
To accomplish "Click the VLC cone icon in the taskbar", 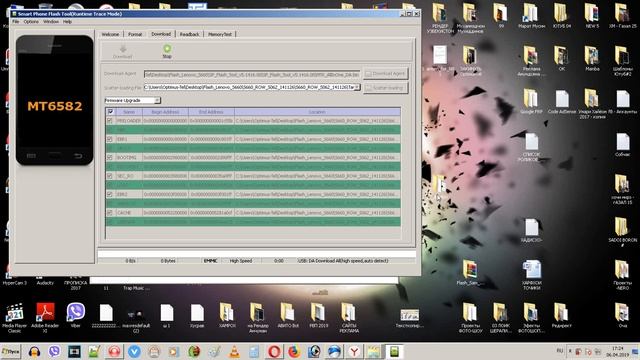I will 234,352.
